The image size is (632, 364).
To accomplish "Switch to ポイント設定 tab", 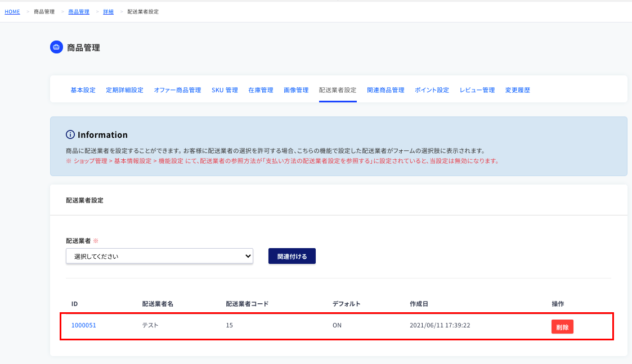I will [x=432, y=90].
